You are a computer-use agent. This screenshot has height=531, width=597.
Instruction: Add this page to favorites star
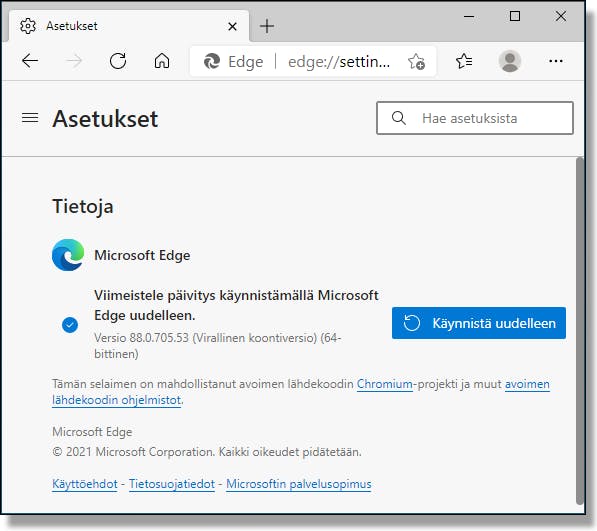point(416,61)
